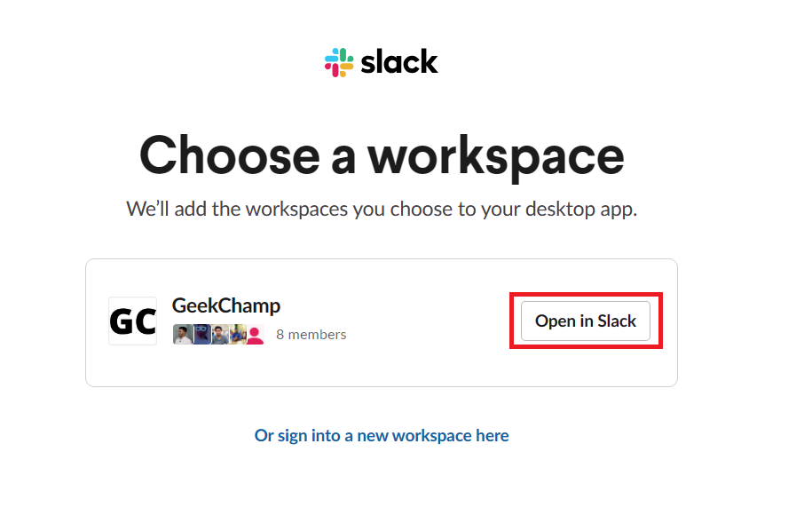Click the GC workspace icon
This screenshot has width=812, height=523.
pyautogui.click(x=132, y=321)
